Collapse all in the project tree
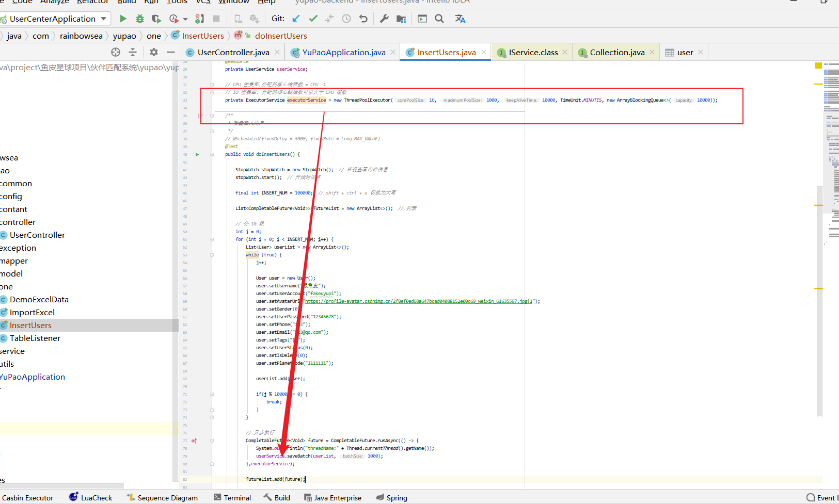 pyautogui.click(x=133, y=52)
